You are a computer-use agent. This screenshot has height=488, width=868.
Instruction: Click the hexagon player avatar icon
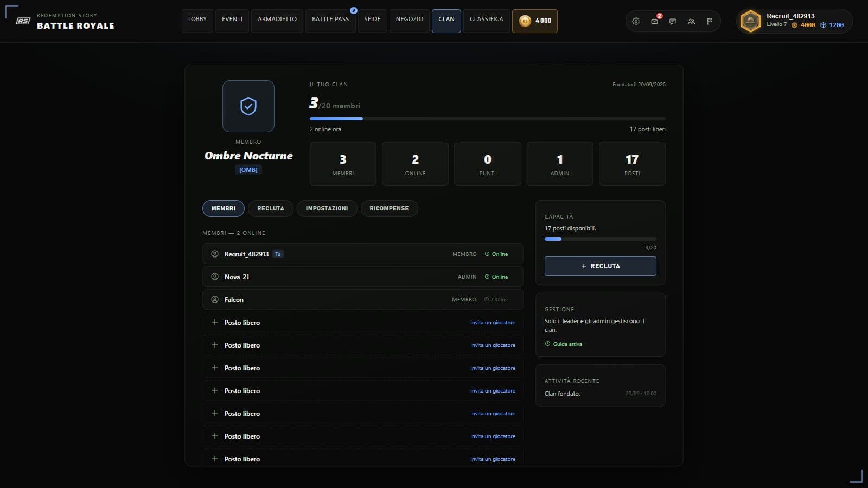[x=751, y=22]
